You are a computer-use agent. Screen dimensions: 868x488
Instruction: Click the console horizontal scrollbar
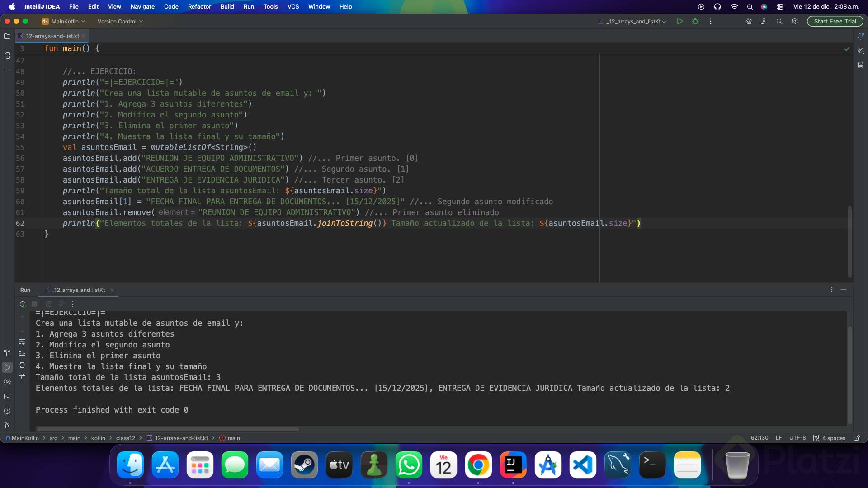pyautogui.click(x=168, y=429)
